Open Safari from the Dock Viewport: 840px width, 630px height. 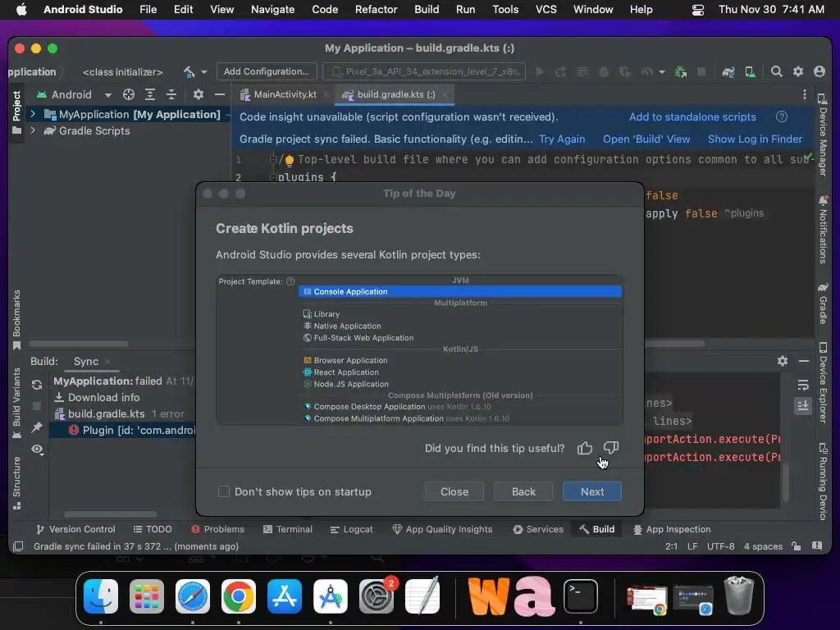[x=192, y=596]
